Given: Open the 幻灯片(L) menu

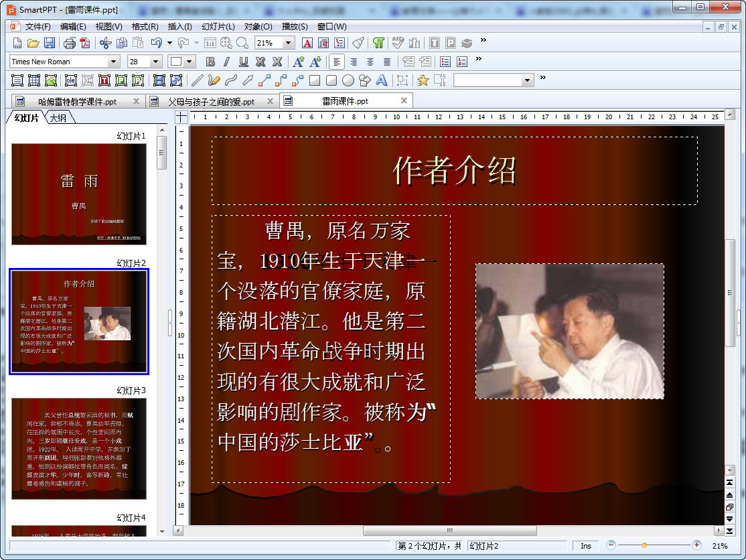Looking at the screenshot, I should click(218, 27).
